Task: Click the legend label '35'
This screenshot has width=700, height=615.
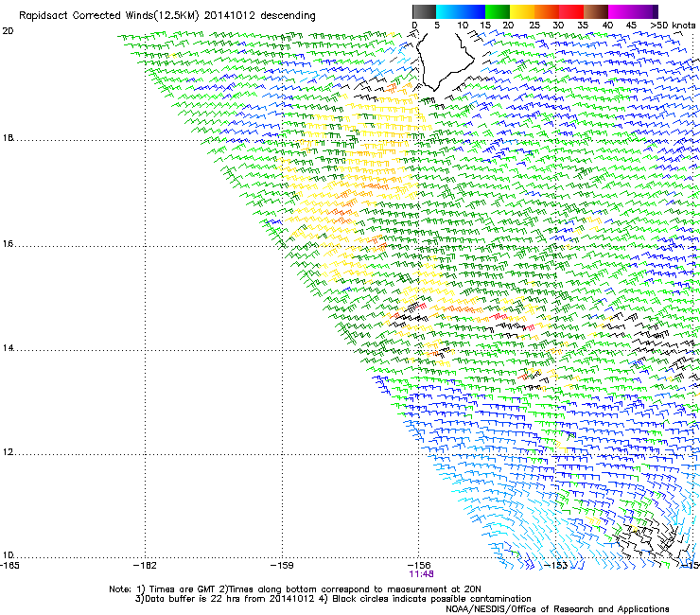Action: coord(583,26)
